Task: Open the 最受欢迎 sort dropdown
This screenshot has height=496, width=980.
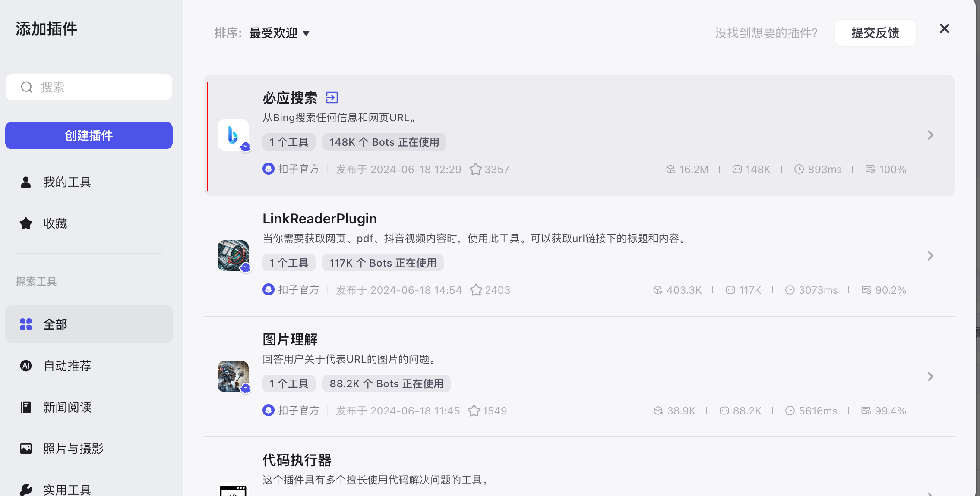Action: [x=279, y=33]
